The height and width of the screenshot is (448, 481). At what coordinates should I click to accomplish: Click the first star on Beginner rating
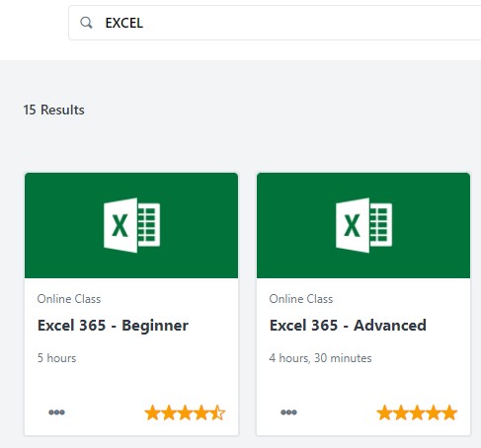tap(152, 412)
